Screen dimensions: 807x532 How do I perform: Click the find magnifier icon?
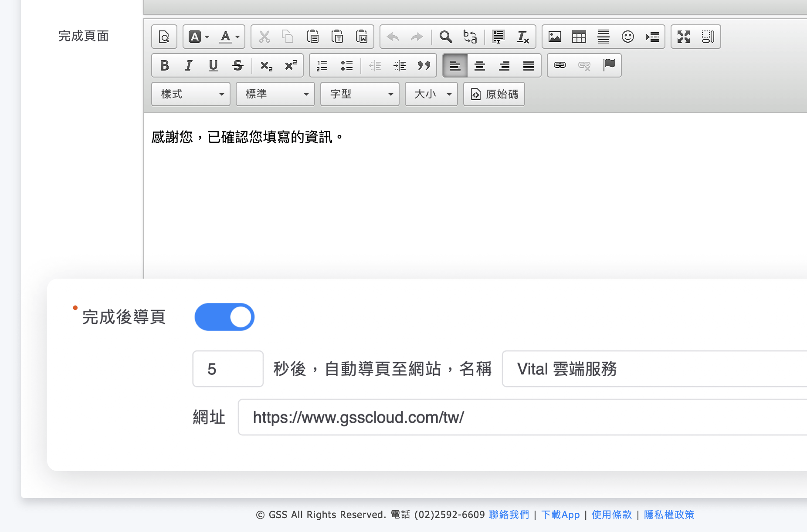(445, 37)
